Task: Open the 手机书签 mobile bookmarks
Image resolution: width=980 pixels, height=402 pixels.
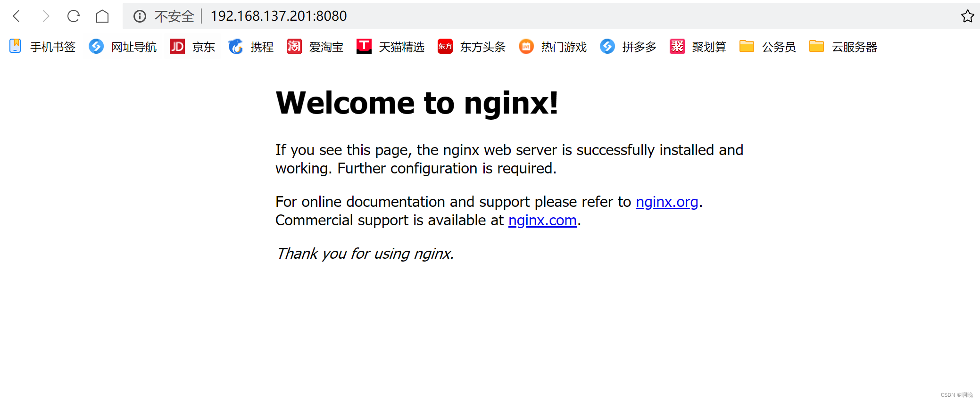Action: click(42, 47)
